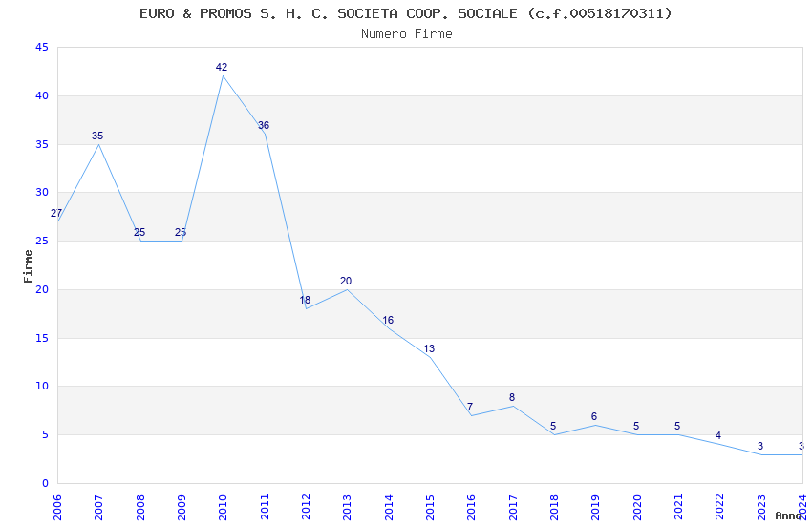Click the x-axis year 2011
The width and height of the screenshot is (812, 525).
click(265, 508)
